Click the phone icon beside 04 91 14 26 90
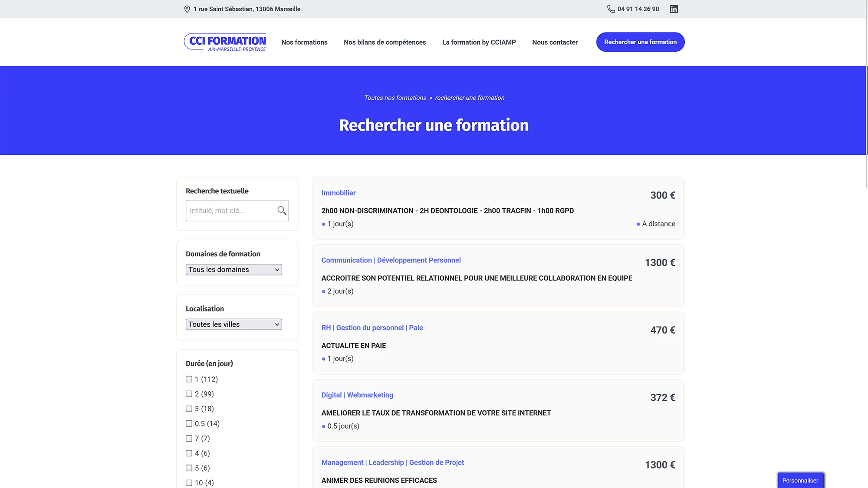The image size is (868, 488). click(611, 9)
